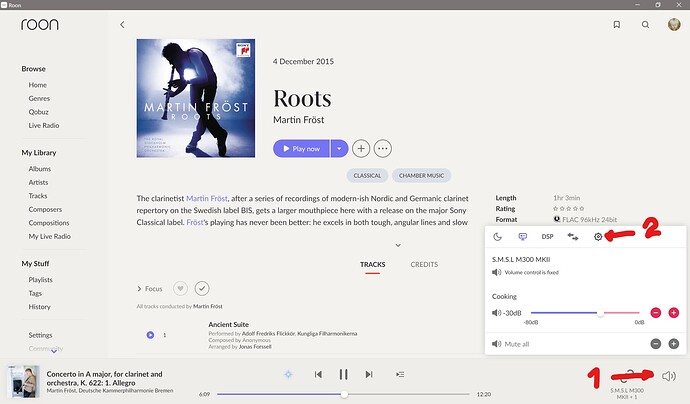Click the Adolf Fredriks Flickkör performer link
Image resolution: width=690 pixels, height=404 pixels.
click(268, 334)
